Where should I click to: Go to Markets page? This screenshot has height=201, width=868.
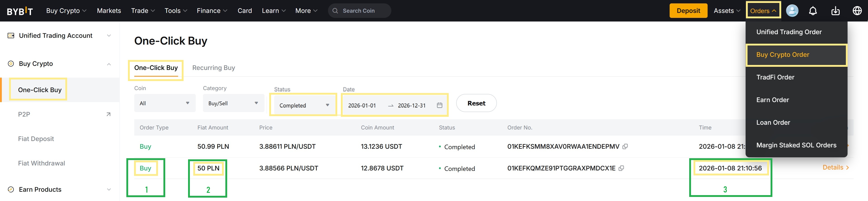tap(109, 11)
